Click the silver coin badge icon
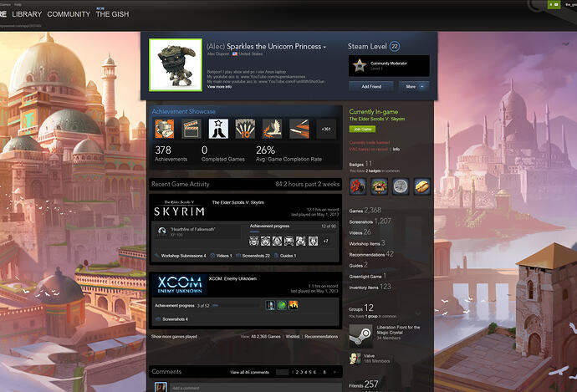The height and width of the screenshot is (392, 577). [401, 186]
